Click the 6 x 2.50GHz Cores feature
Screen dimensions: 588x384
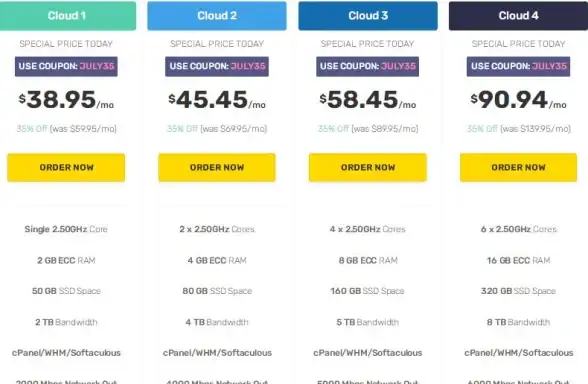coord(518,229)
